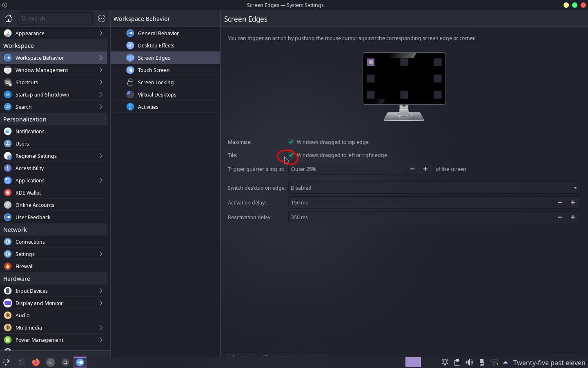
Task: Expand the Startup and Shutdown chevron
Action: (x=101, y=94)
